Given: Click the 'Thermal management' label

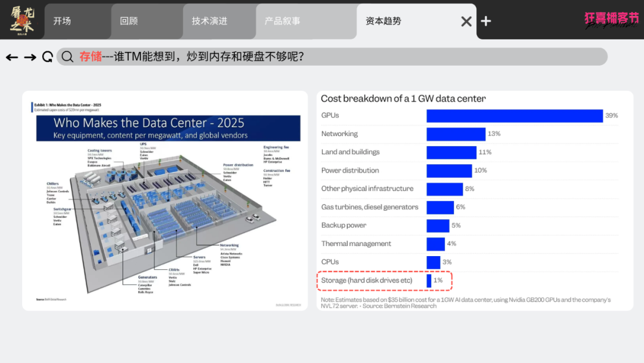Looking at the screenshot, I should [356, 244].
